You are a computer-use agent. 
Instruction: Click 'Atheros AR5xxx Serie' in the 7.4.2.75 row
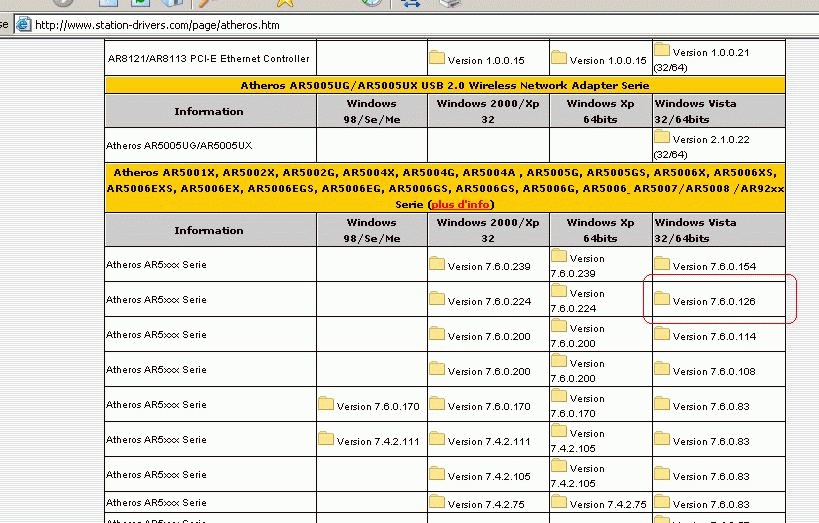[156, 503]
